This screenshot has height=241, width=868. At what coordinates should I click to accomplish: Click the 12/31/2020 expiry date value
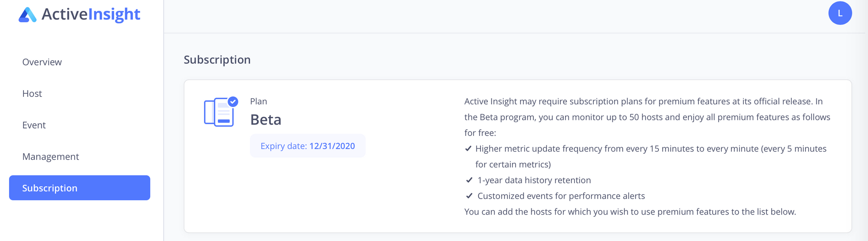[x=332, y=146]
